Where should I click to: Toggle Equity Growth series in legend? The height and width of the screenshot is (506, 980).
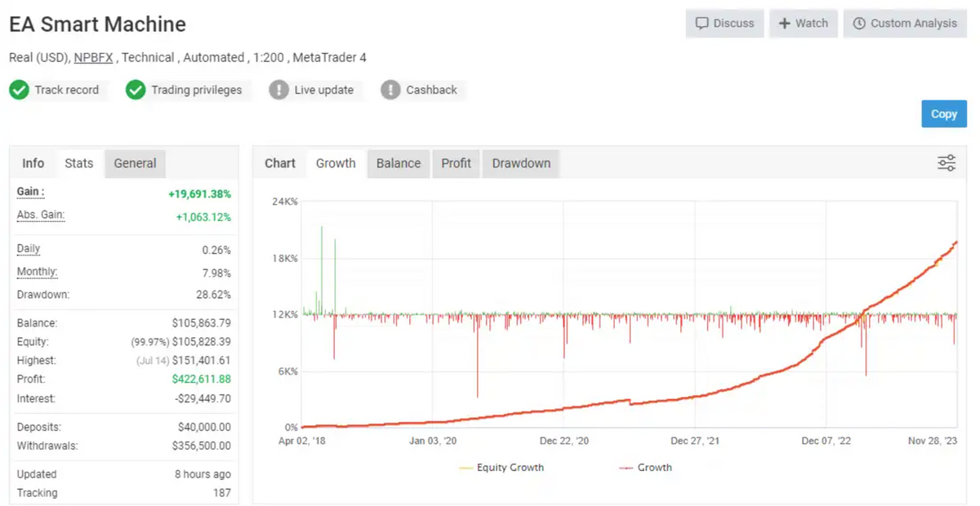pyautogui.click(x=501, y=468)
